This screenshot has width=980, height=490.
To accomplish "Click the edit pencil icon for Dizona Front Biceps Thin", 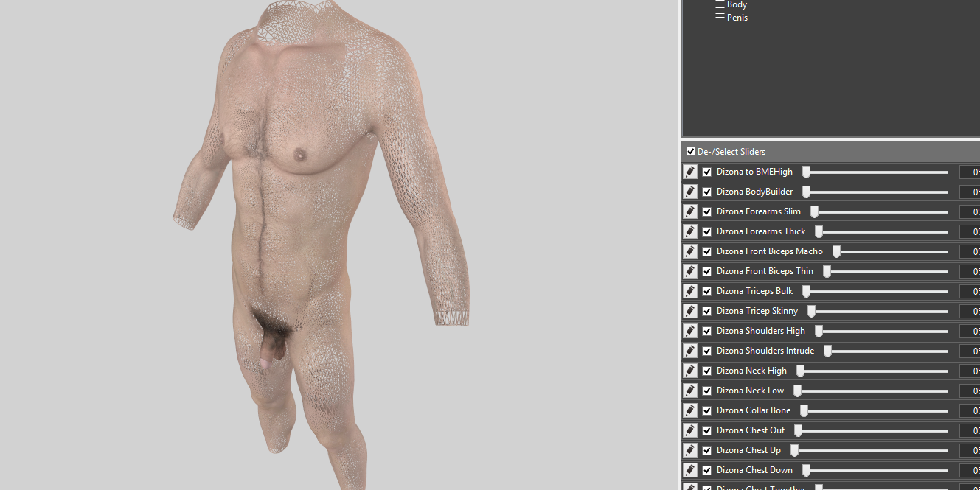I will click(689, 271).
